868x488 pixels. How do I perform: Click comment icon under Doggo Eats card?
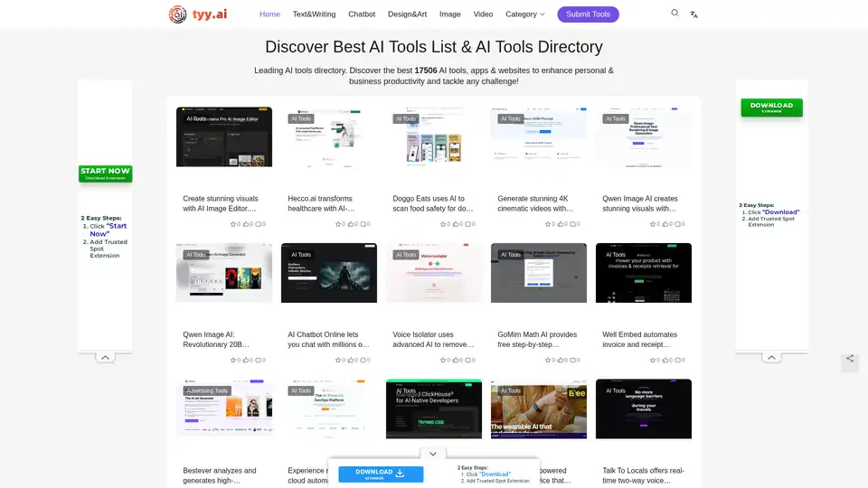tap(468, 223)
